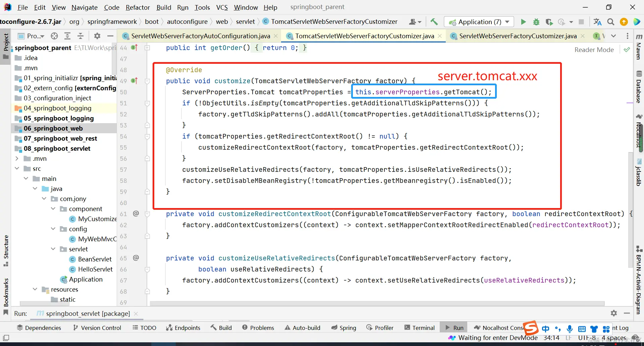Toggle the Maven tool window

(x=639, y=47)
